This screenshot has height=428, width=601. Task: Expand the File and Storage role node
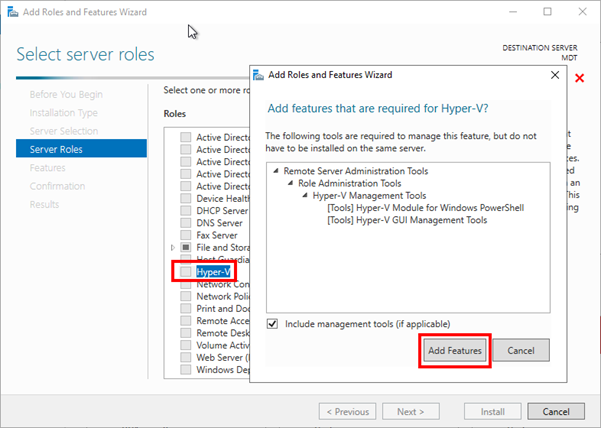(173, 248)
